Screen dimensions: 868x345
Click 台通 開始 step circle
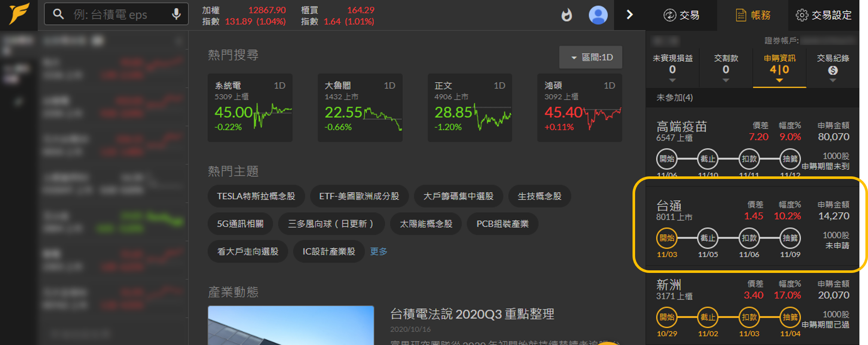(667, 238)
